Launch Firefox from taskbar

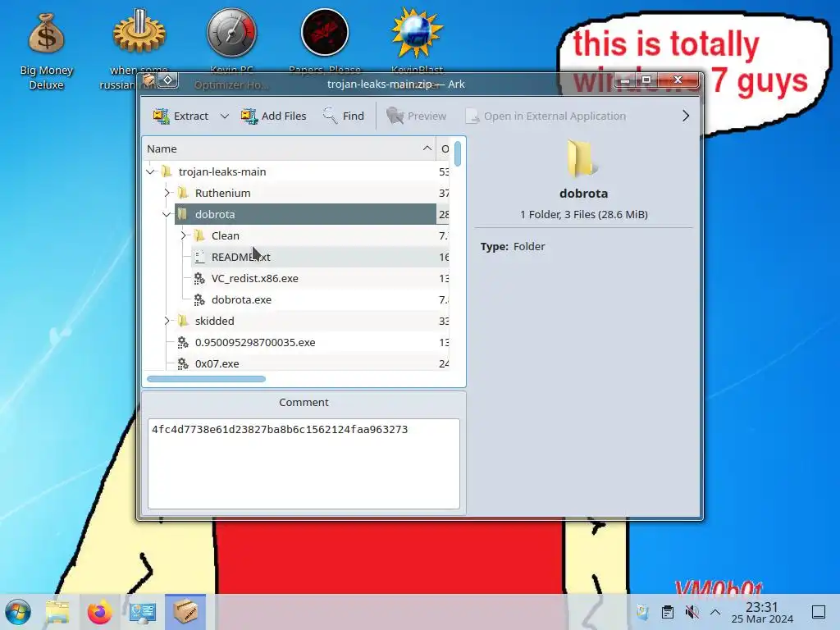click(x=100, y=612)
